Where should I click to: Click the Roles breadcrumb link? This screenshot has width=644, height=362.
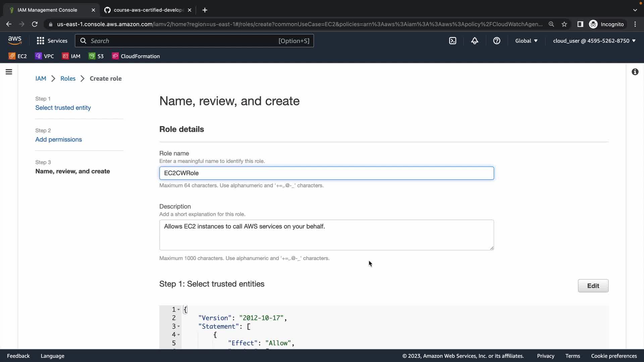click(68, 78)
